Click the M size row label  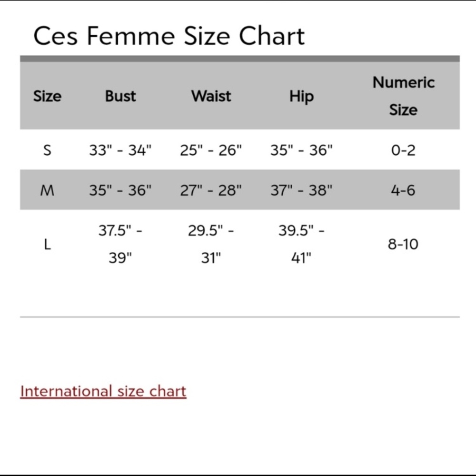point(47,190)
